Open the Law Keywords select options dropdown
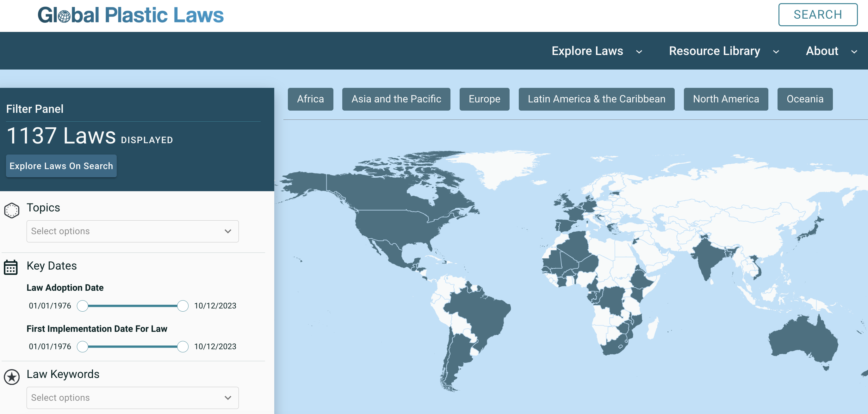Viewport: 868px width, 414px height. 133,398
